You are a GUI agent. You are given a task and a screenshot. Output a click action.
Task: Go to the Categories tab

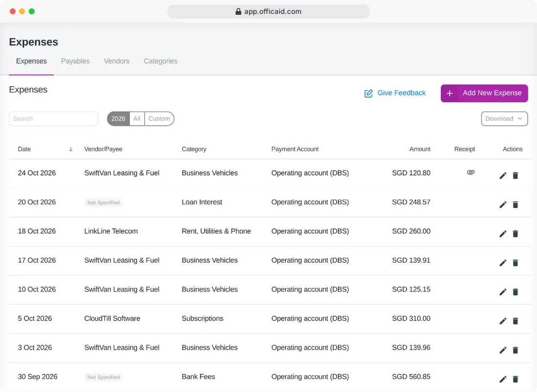point(161,61)
